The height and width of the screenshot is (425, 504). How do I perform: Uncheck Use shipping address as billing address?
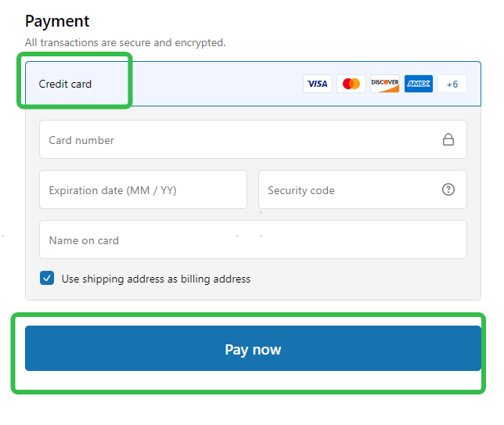[x=47, y=278]
